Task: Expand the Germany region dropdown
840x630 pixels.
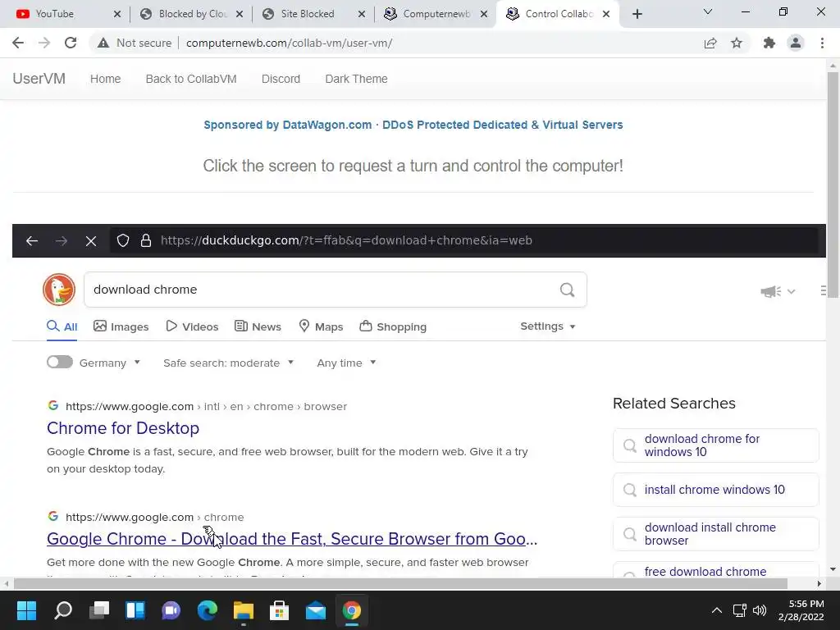Action: 110,363
